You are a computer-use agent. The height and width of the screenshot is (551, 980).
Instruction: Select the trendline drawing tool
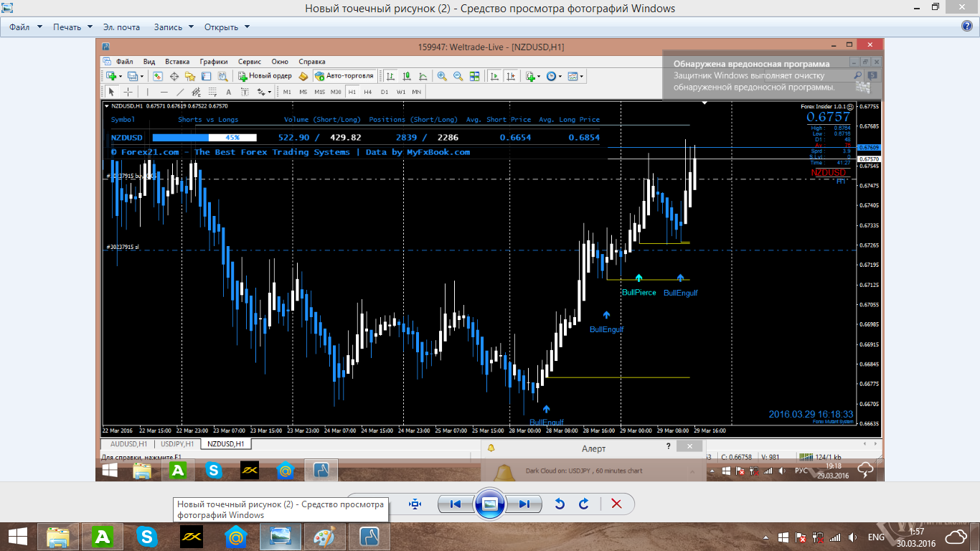pyautogui.click(x=180, y=92)
